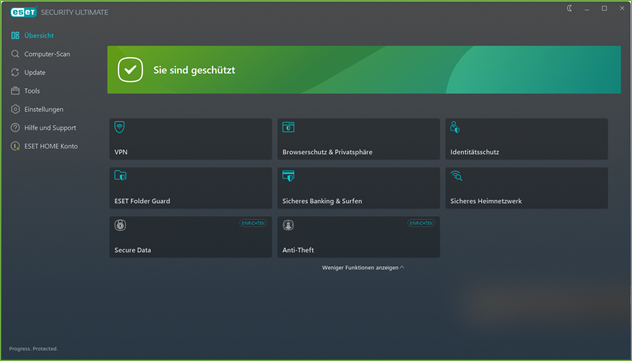Image resolution: width=632 pixels, height=361 pixels.
Task: Close the ESET window
Action: coord(622,8)
